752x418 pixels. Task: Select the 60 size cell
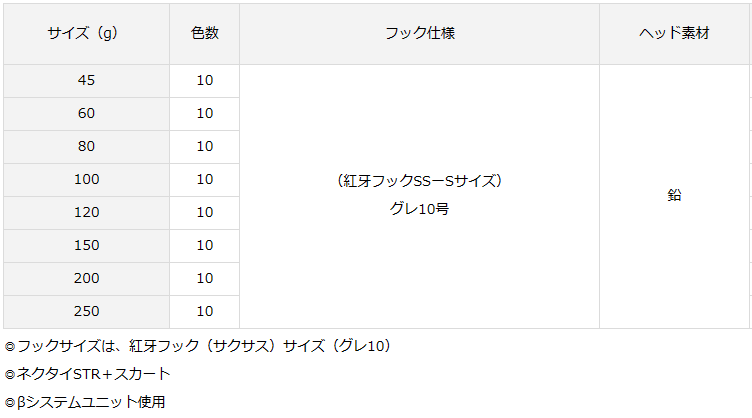pos(86,114)
